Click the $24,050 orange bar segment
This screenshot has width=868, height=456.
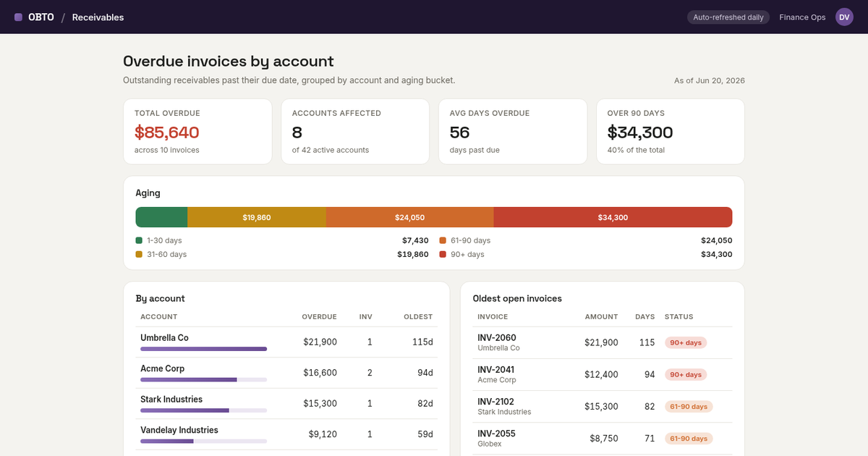(x=410, y=217)
